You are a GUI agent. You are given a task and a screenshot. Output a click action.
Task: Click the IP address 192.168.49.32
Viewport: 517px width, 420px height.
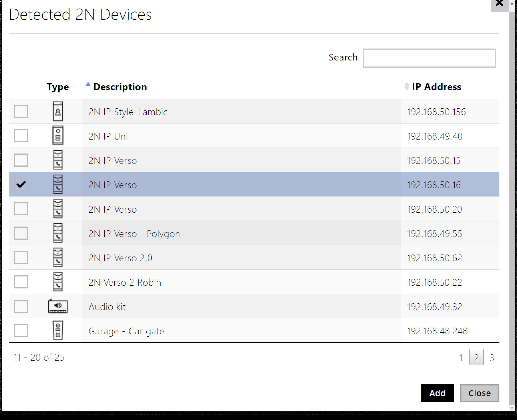[435, 307]
